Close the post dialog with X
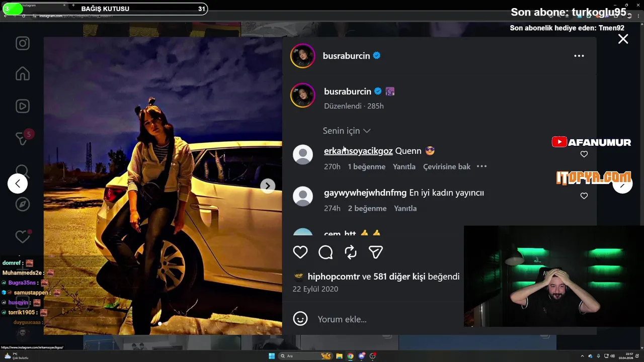The image size is (644, 362). (623, 39)
